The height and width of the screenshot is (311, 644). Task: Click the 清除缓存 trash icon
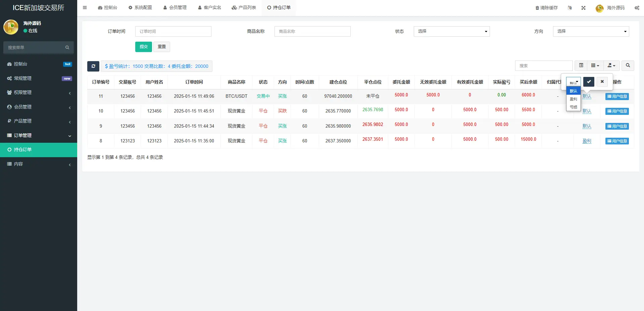537,7
